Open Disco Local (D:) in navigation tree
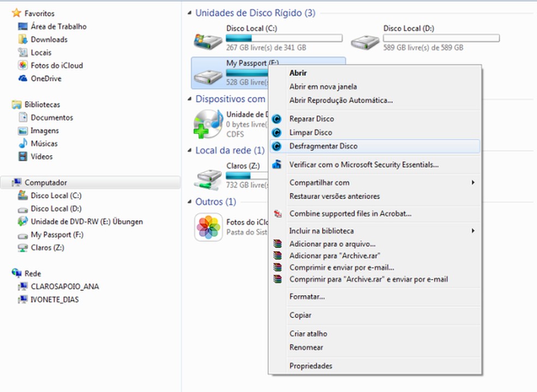Screen dimensions: 537x392 (x=56, y=209)
